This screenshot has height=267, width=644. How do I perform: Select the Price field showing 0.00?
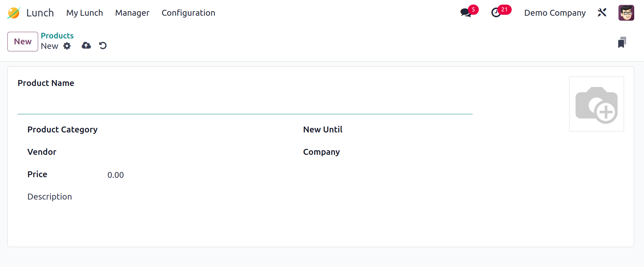click(196, 175)
